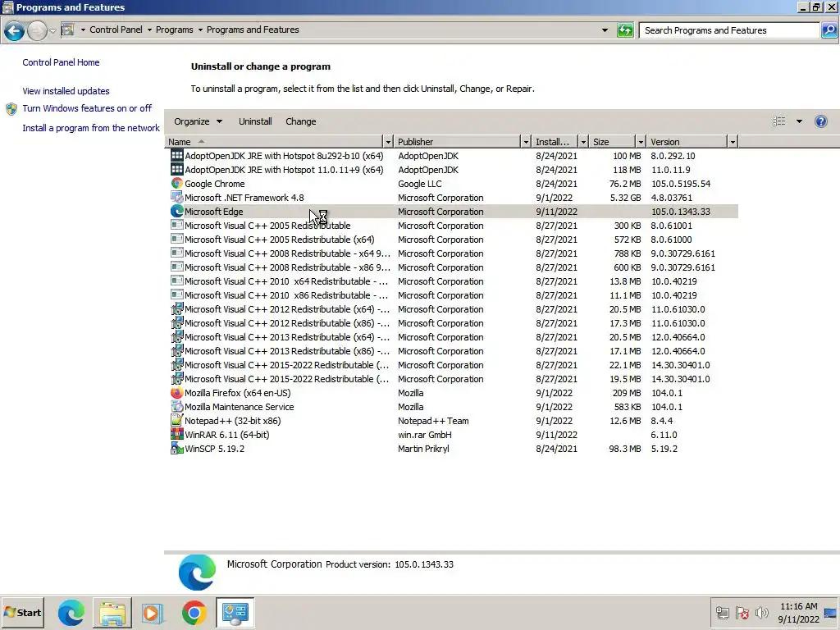
Task: Click the AdoptOpenJDK 8u292-b10 row icon
Action: click(176, 155)
